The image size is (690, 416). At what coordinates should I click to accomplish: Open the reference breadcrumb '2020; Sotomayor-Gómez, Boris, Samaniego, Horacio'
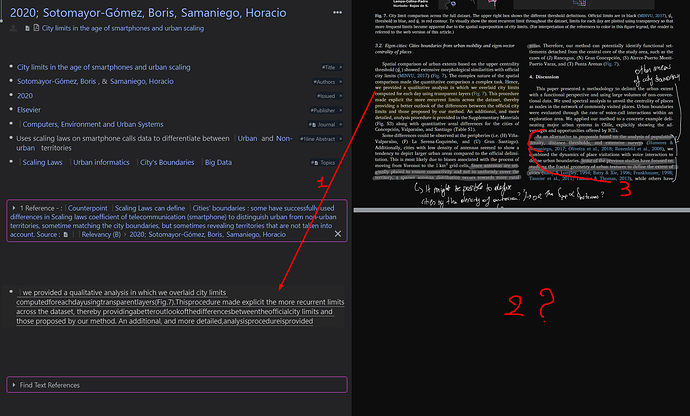click(208, 234)
